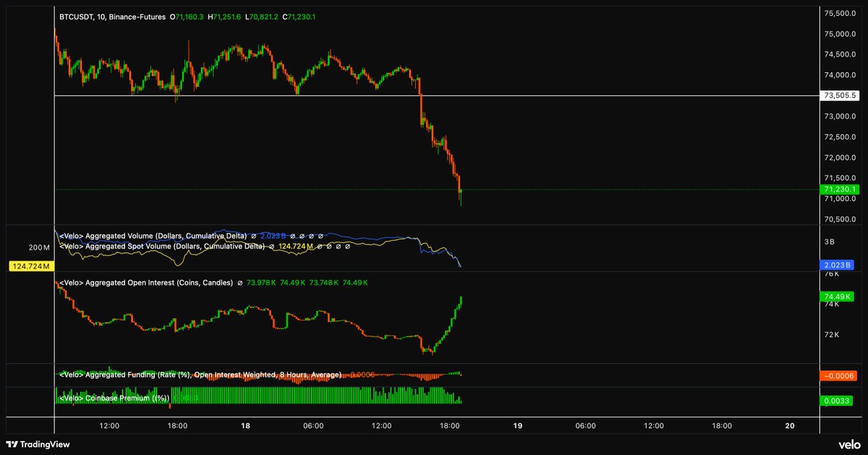
Task: Click the green 74.49K right axis tag
Action: pyautogui.click(x=837, y=297)
